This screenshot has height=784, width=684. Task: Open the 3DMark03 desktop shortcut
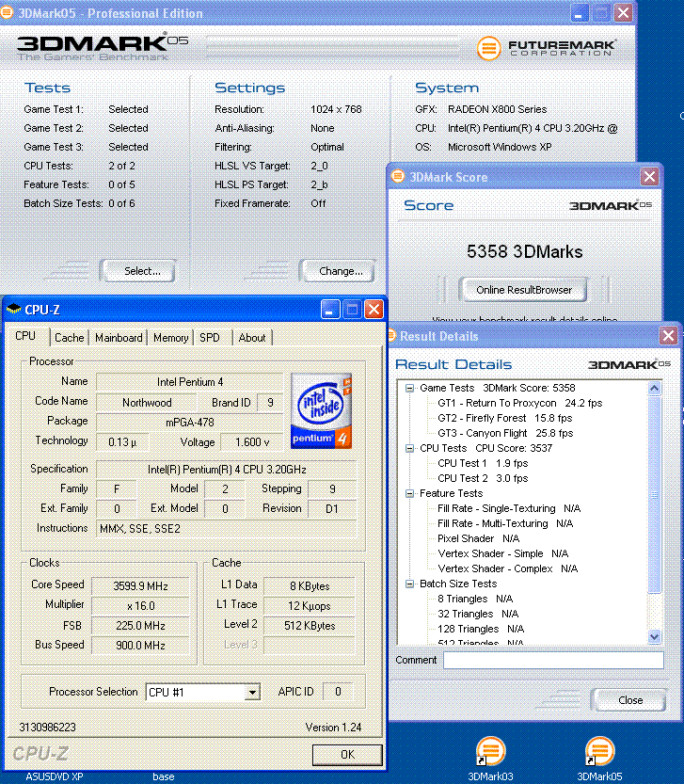click(490, 759)
